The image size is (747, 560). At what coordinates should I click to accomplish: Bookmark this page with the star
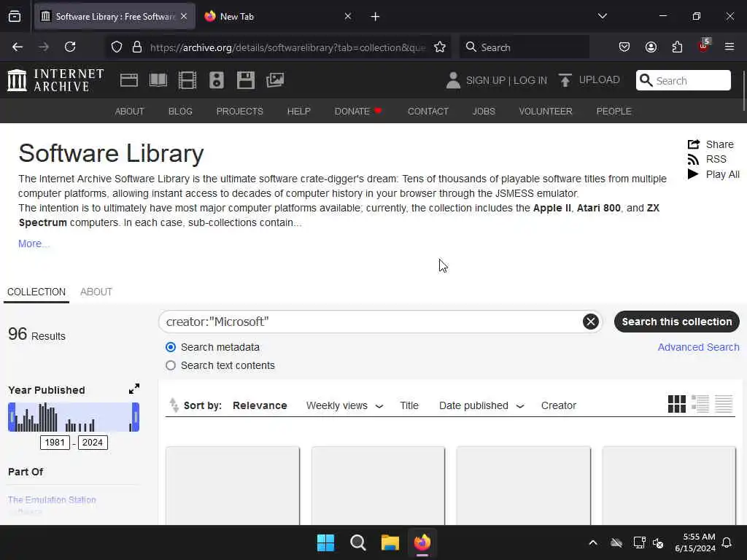point(440,47)
